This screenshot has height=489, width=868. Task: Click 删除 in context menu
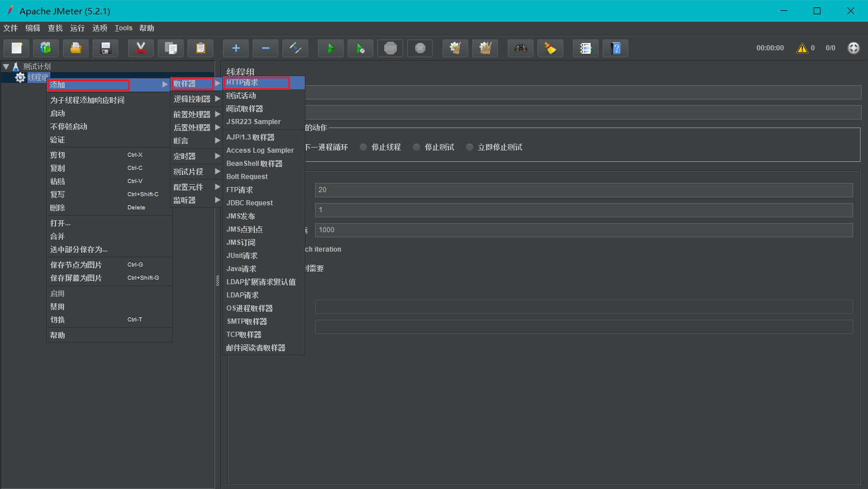point(109,208)
